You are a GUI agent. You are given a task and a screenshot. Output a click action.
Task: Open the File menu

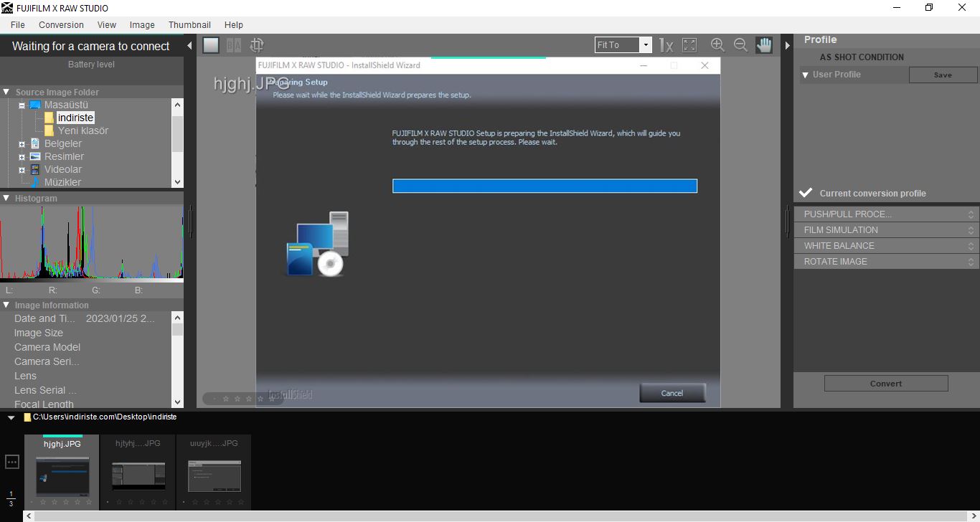click(x=18, y=24)
